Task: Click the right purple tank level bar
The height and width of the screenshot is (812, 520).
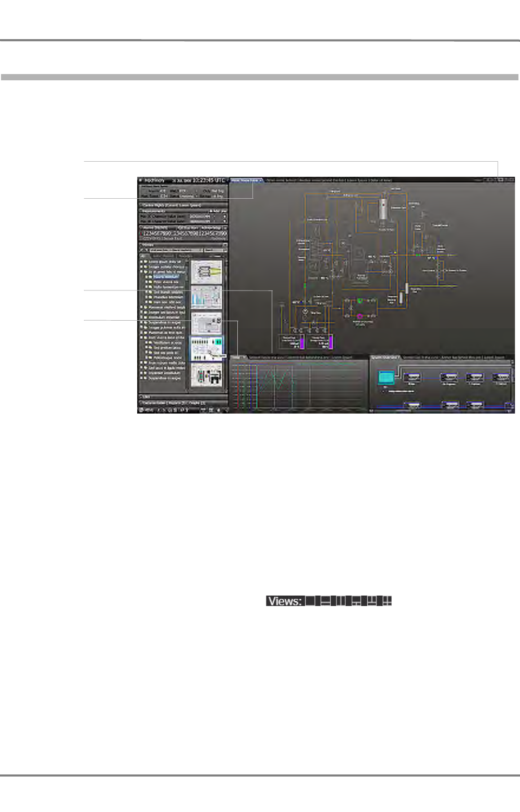Action: click(x=330, y=342)
